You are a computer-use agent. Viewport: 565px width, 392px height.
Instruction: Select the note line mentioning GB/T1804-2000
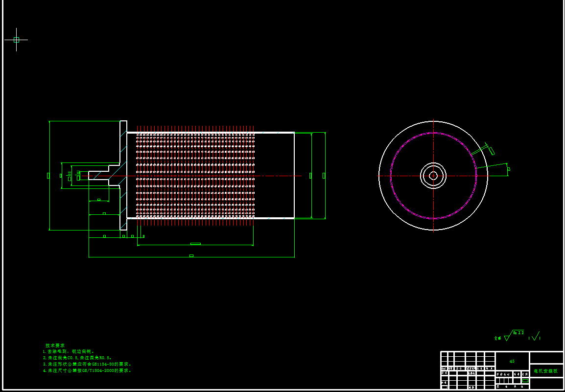87,370
